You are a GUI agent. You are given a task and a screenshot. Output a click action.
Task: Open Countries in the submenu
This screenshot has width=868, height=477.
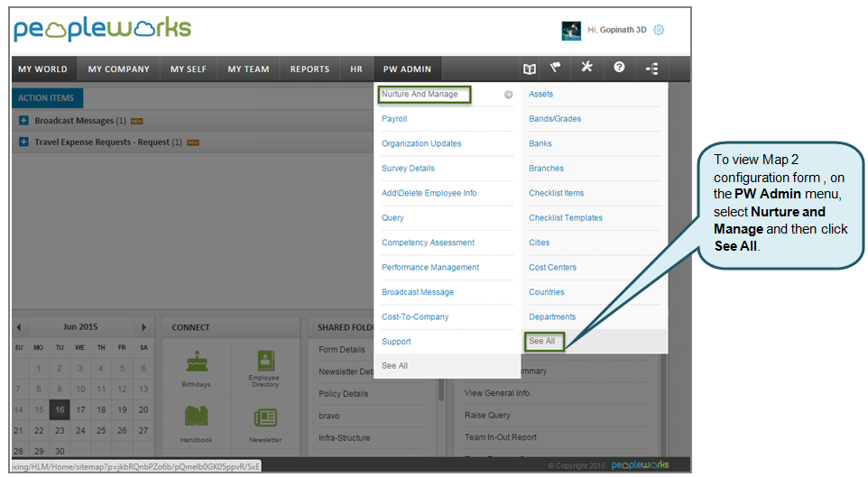(x=547, y=291)
